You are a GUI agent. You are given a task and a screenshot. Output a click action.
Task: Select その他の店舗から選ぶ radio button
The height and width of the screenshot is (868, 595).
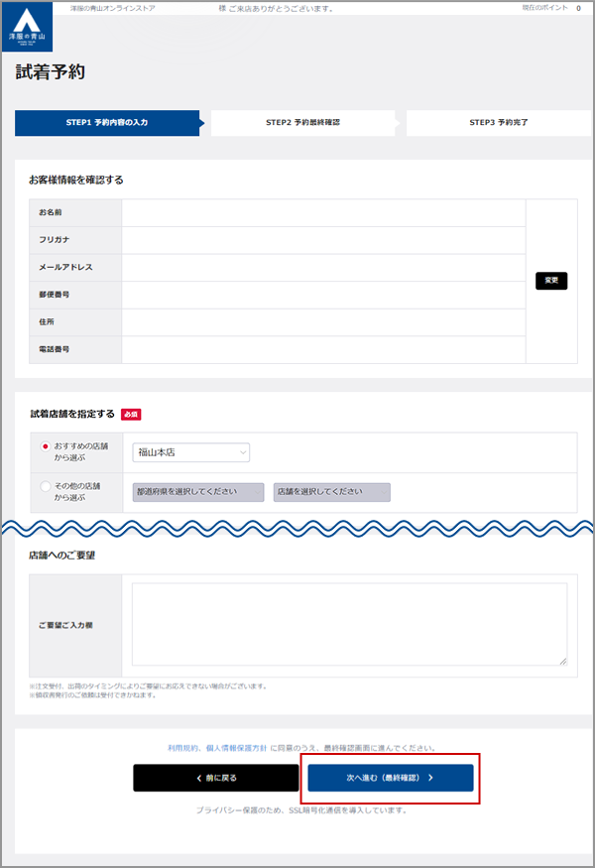click(x=45, y=487)
